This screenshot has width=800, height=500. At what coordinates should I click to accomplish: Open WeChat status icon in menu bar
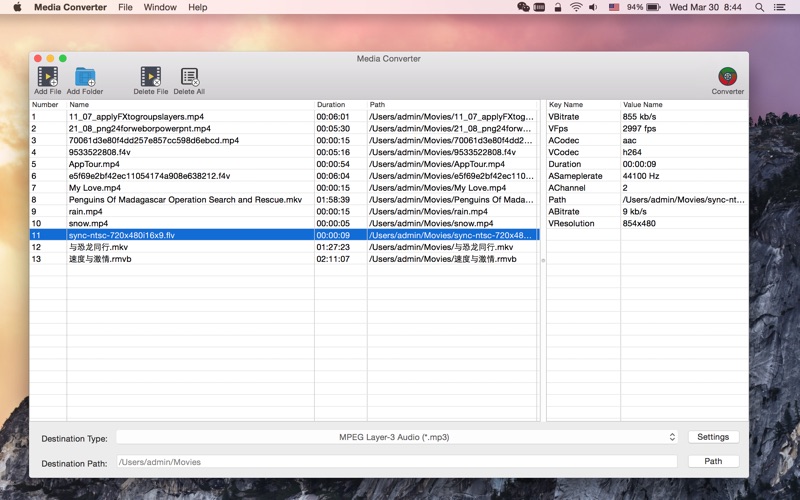point(523,7)
